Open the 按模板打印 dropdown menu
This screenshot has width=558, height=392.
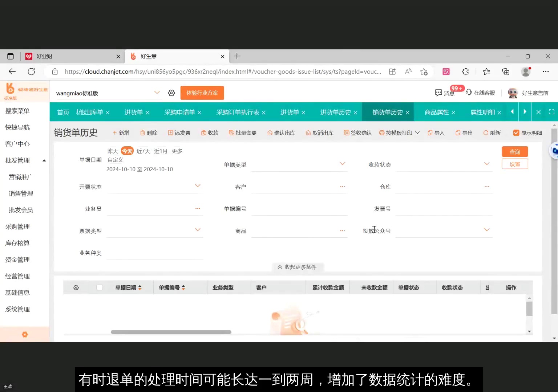[x=399, y=132]
